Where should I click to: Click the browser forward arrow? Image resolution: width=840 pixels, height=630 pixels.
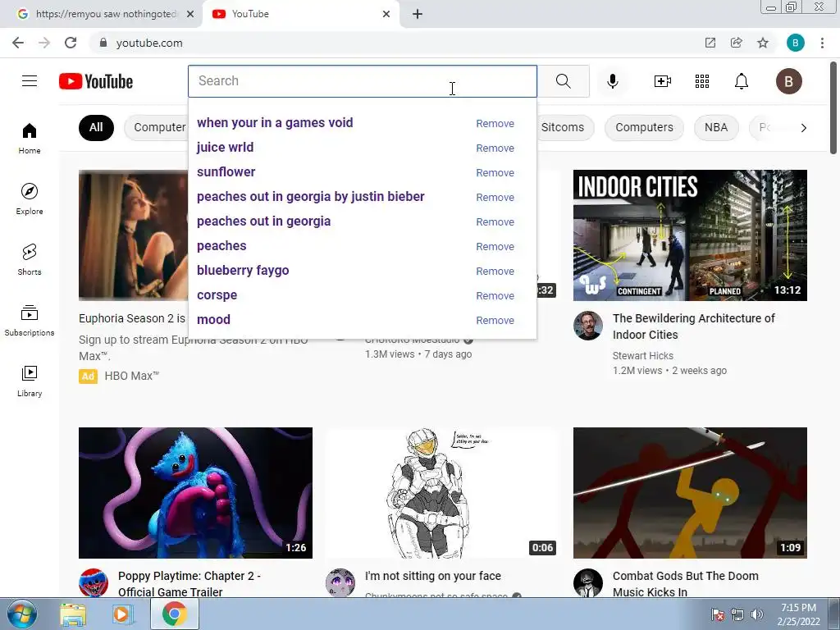(x=44, y=43)
